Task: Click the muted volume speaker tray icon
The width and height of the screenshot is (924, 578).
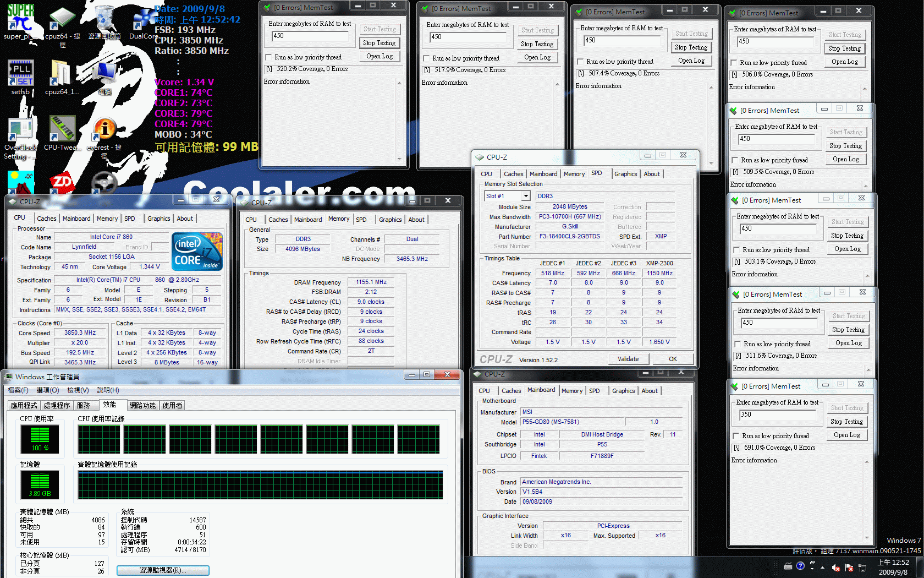Action: tap(836, 568)
